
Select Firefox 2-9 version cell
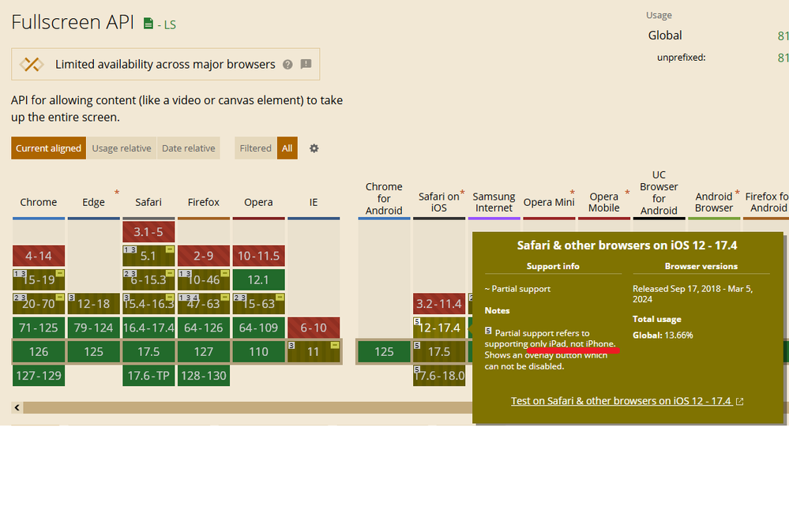(x=203, y=256)
